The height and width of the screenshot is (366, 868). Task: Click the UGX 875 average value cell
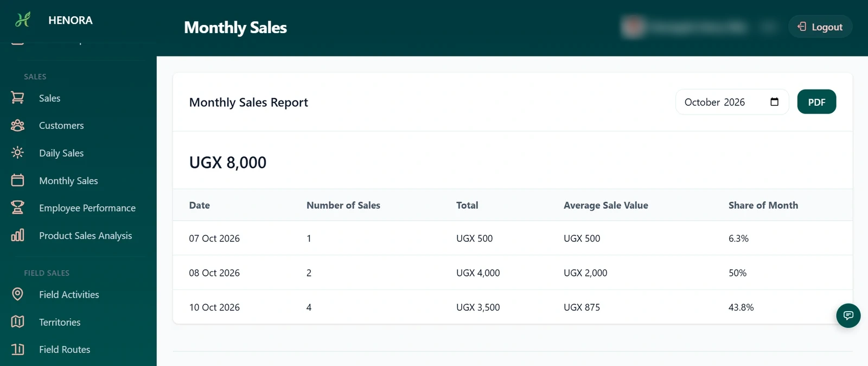click(x=582, y=307)
